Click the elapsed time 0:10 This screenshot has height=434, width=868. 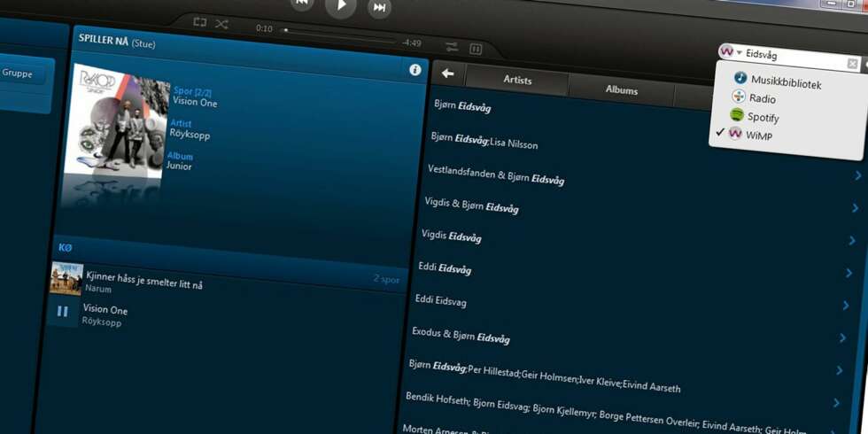[x=264, y=28]
